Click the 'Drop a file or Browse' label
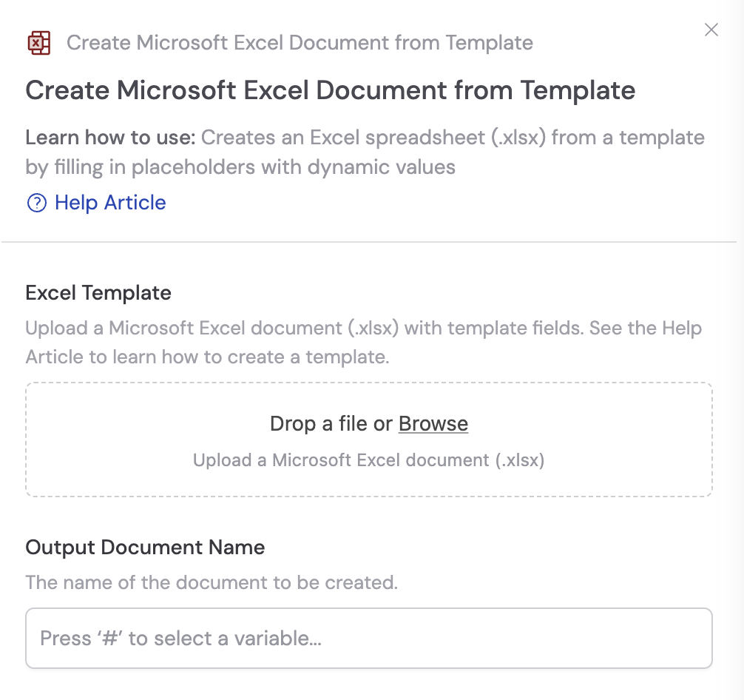This screenshot has width=744, height=700. tap(369, 423)
